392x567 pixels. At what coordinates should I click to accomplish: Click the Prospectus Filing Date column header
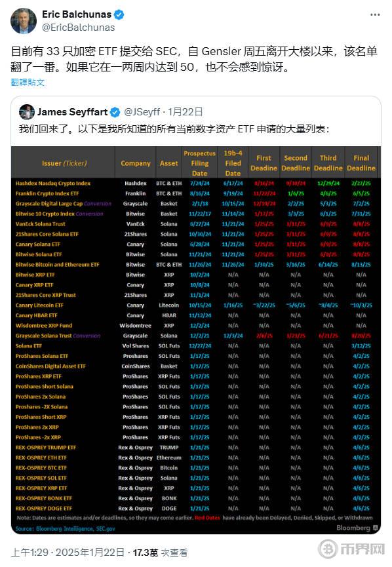pyautogui.click(x=200, y=163)
